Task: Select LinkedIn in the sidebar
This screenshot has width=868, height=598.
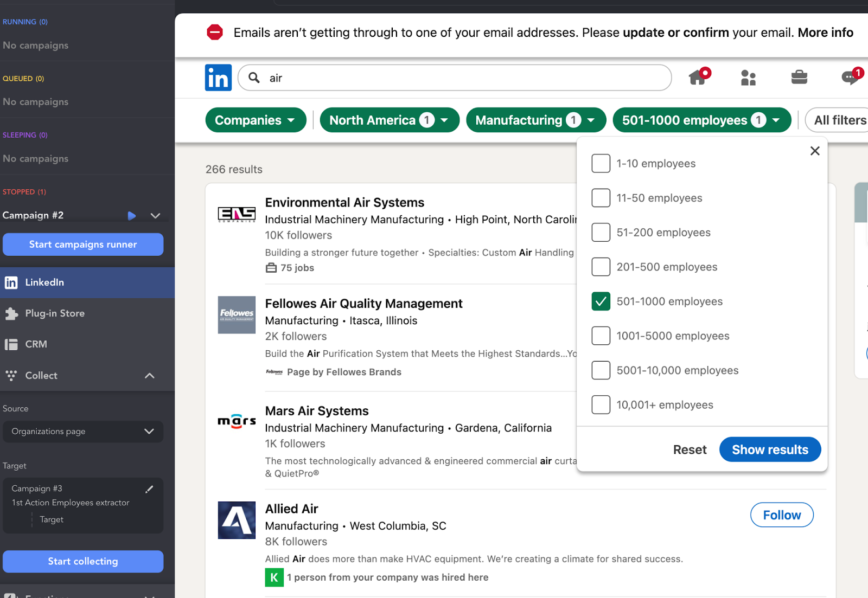Action: click(x=87, y=282)
